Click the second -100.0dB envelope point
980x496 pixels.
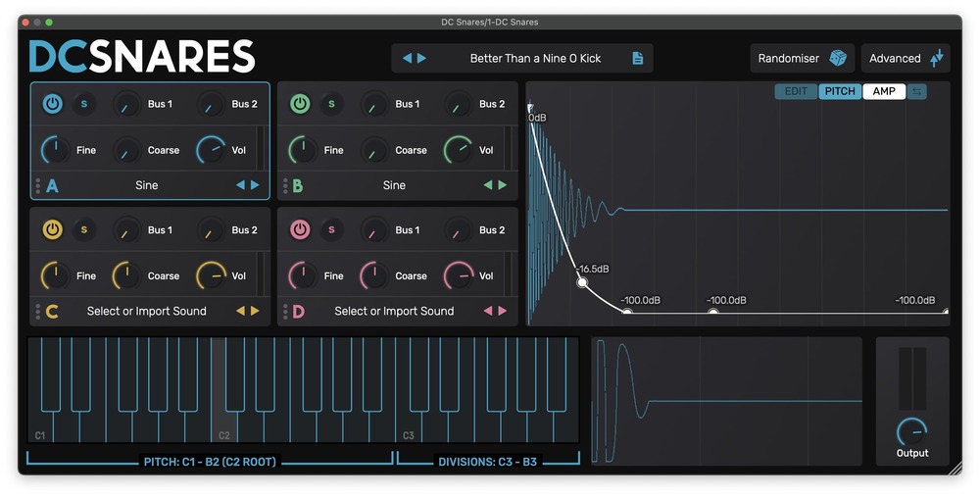click(713, 313)
